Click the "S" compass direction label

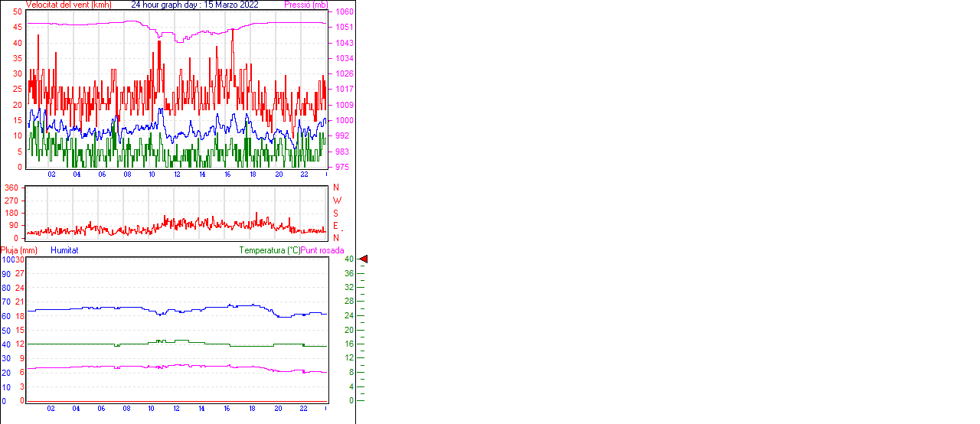pyautogui.click(x=335, y=214)
